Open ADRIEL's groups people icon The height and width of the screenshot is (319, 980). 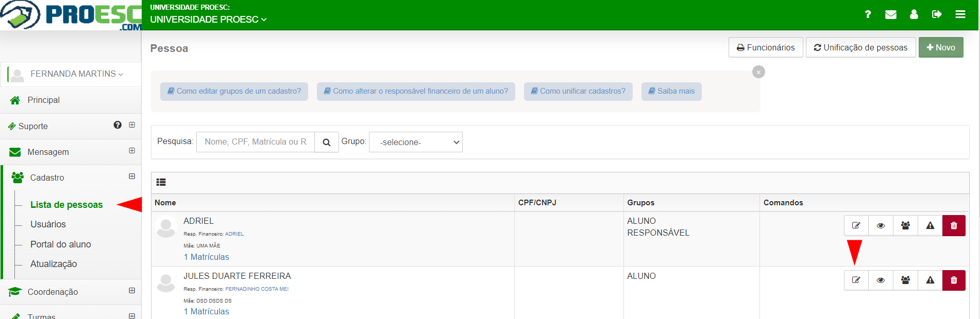pos(905,225)
